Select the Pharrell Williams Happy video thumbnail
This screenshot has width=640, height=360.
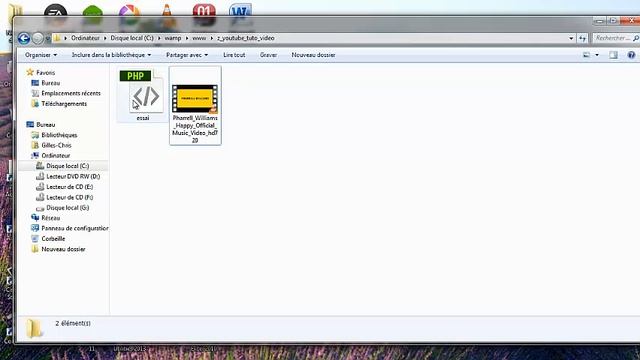[x=195, y=98]
